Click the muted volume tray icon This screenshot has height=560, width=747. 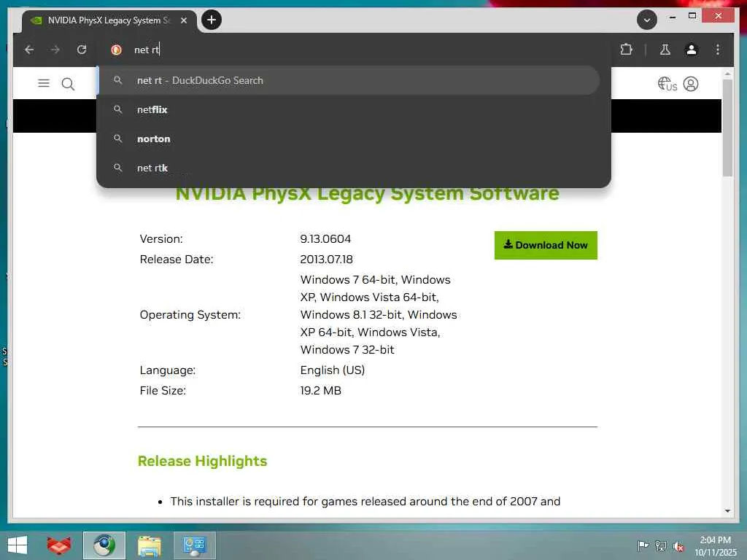(x=678, y=546)
